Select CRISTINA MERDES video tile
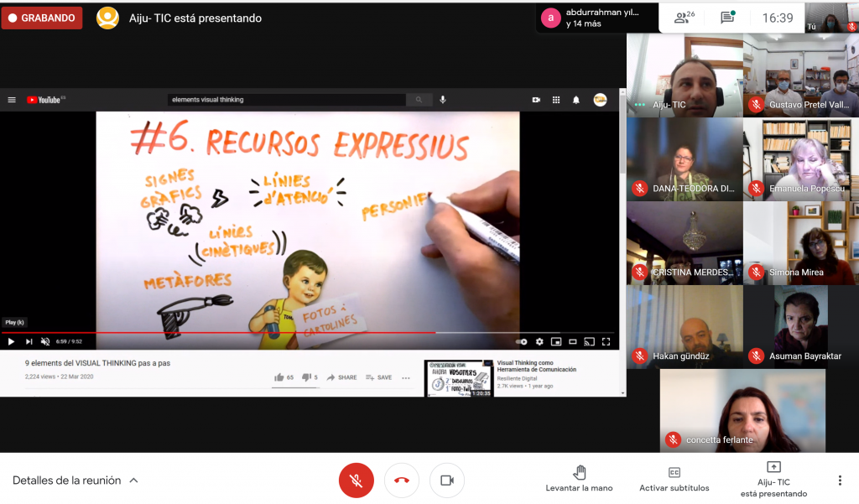 [685, 242]
